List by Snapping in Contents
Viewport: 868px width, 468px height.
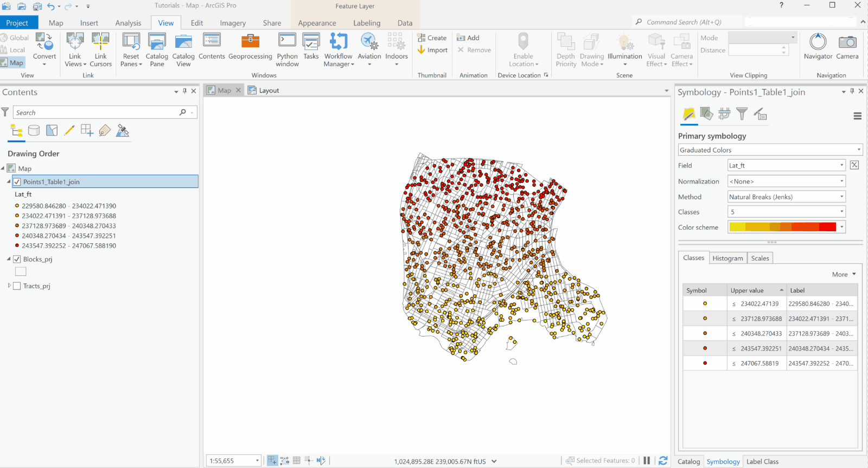pyautogui.click(x=87, y=131)
